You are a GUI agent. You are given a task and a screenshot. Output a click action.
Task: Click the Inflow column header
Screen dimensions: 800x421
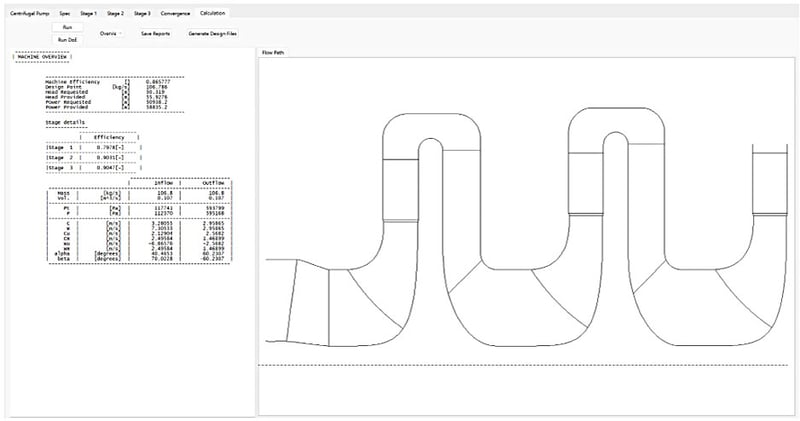pos(164,183)
